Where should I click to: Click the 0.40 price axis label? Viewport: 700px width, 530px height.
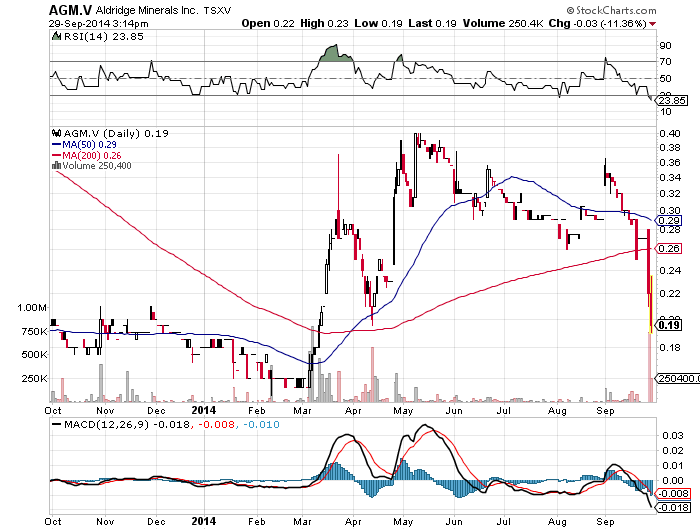click(x=670, y=133)
